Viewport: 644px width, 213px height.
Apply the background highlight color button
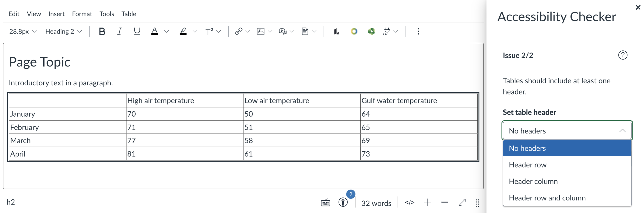(x=183, y=31)
